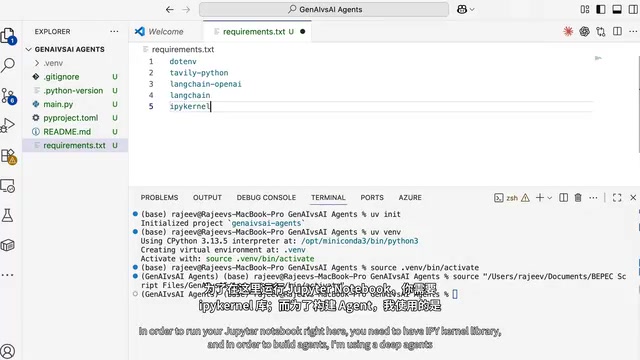Click the 'ipykernel' line in editor
This screenshot has height=360, width=640.
coord(190,107)
